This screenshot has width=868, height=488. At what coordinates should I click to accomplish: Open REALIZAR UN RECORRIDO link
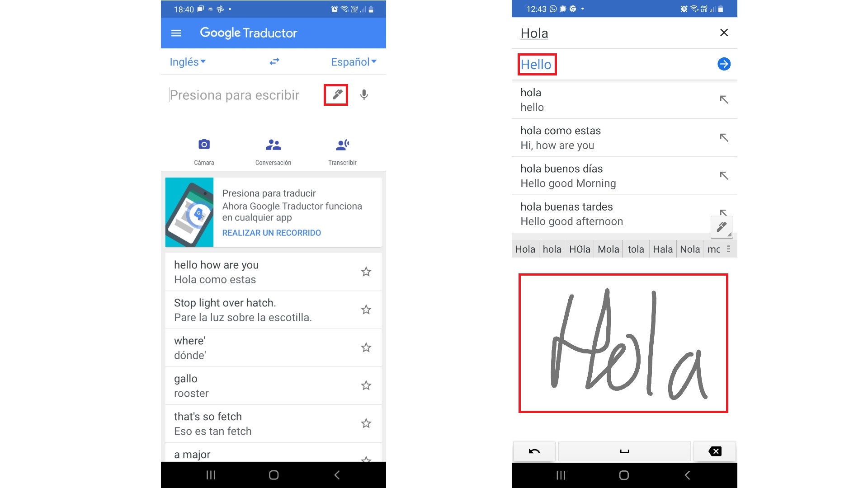pyautogui.click(x=271, y=232)
